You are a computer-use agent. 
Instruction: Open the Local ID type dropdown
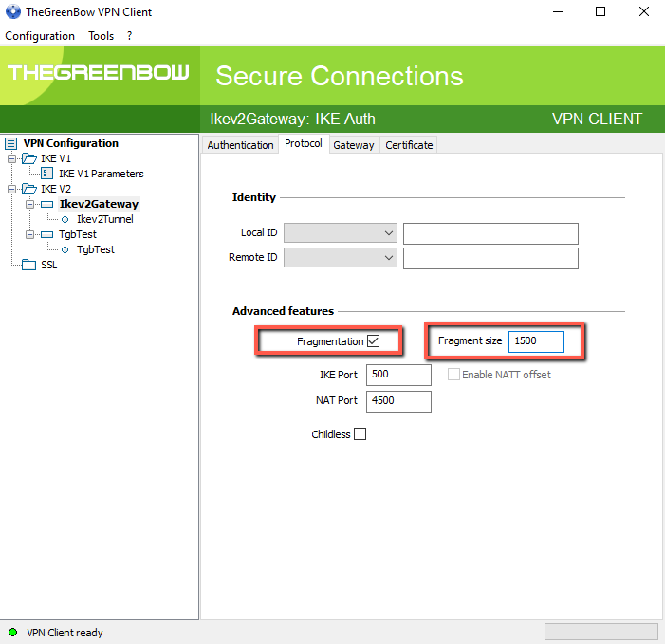coord(341,233)
